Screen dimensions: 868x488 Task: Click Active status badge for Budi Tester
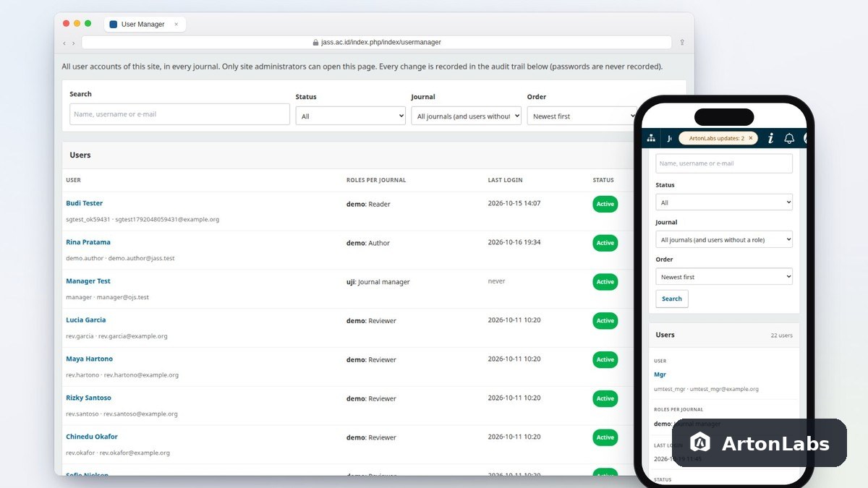(605, 204)
